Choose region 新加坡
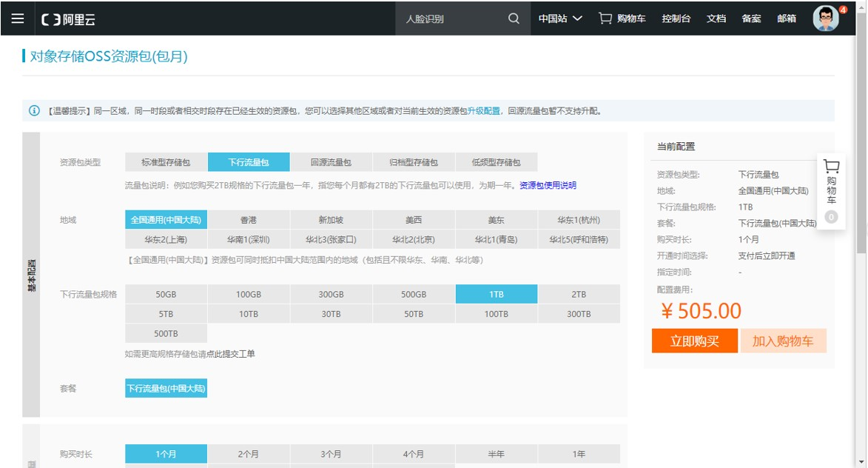This screenshot has width=868, height=468. [331, 220]
